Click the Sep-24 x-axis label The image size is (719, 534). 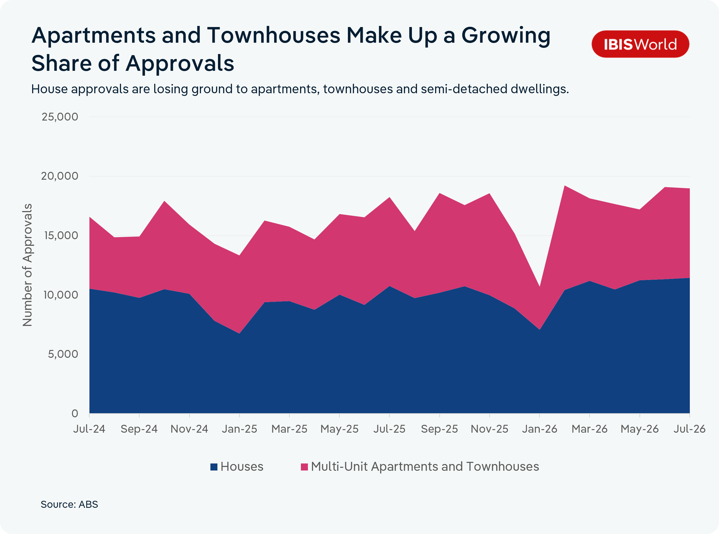point(139,429)
